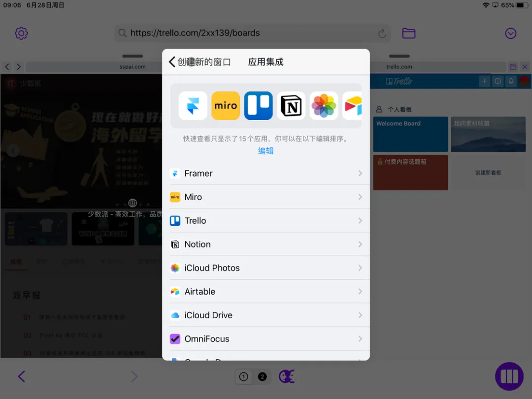Screen dimensions: 532x399
Task: Go back in sspai.com pane
Action: click(7, 67)
